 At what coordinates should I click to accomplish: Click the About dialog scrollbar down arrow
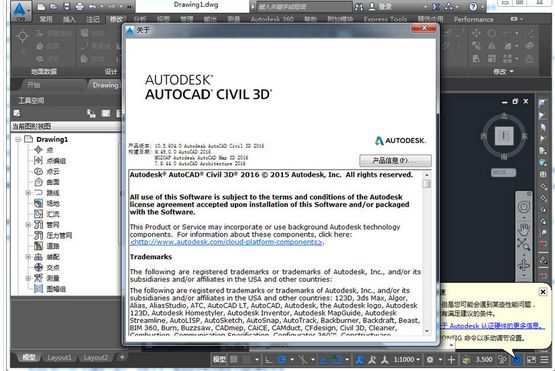pyautogui.click(x=427, y=331)
